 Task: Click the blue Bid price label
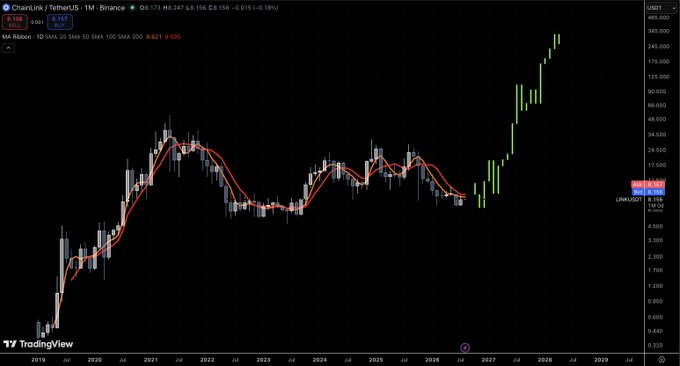pyautogui.click(x=647, y=192)
